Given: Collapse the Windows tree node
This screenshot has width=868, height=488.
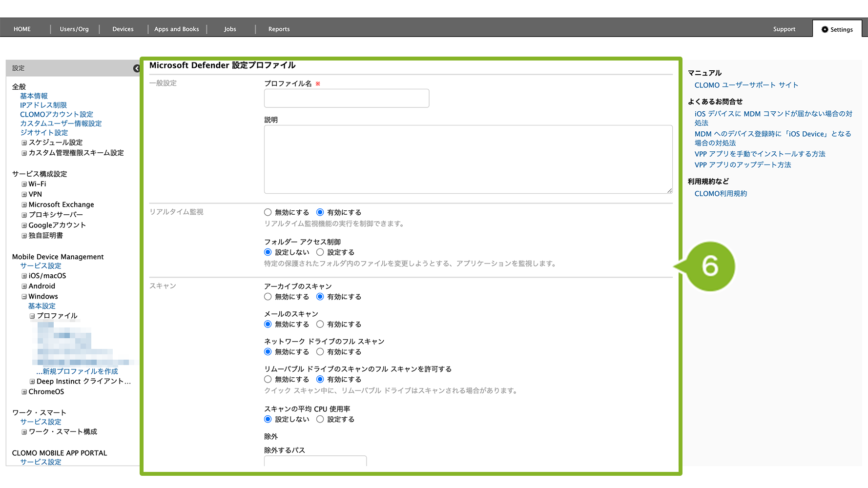Looking at the screenshot, I should pyautogui.click(x=24, y=296).
